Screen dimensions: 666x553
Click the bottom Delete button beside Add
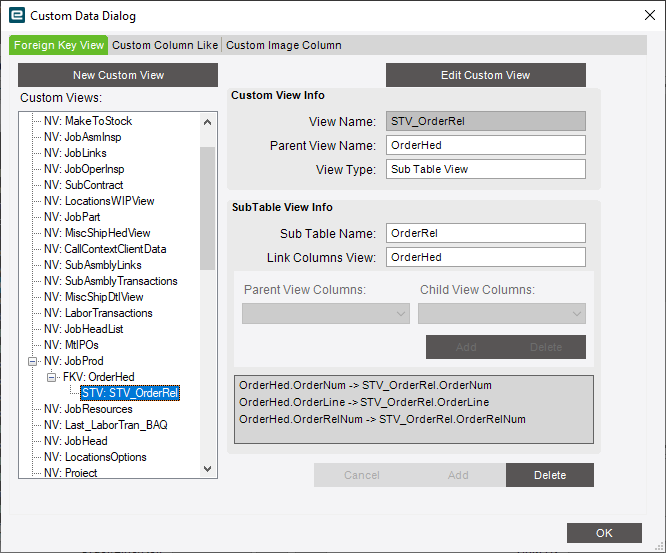pos(550,475)
